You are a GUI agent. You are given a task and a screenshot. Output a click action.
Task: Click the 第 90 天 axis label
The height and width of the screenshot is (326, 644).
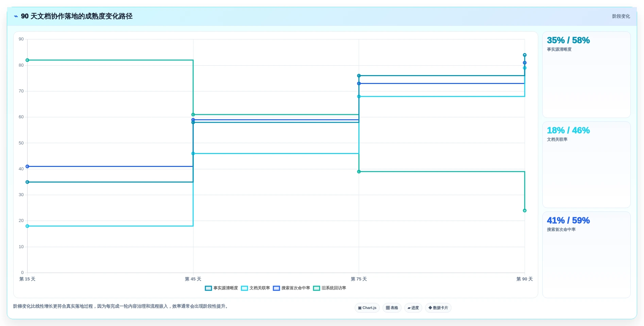click(x=525, y=279)
